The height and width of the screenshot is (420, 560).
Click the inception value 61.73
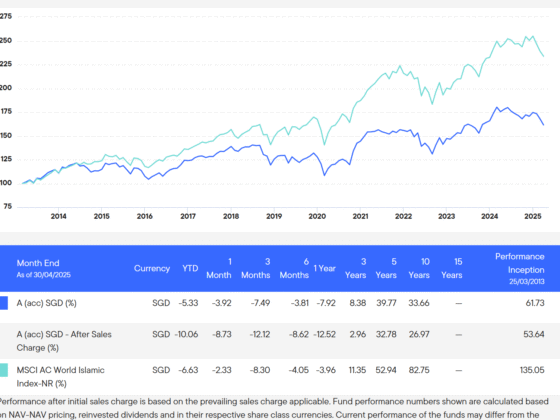(x=535, y=303)
